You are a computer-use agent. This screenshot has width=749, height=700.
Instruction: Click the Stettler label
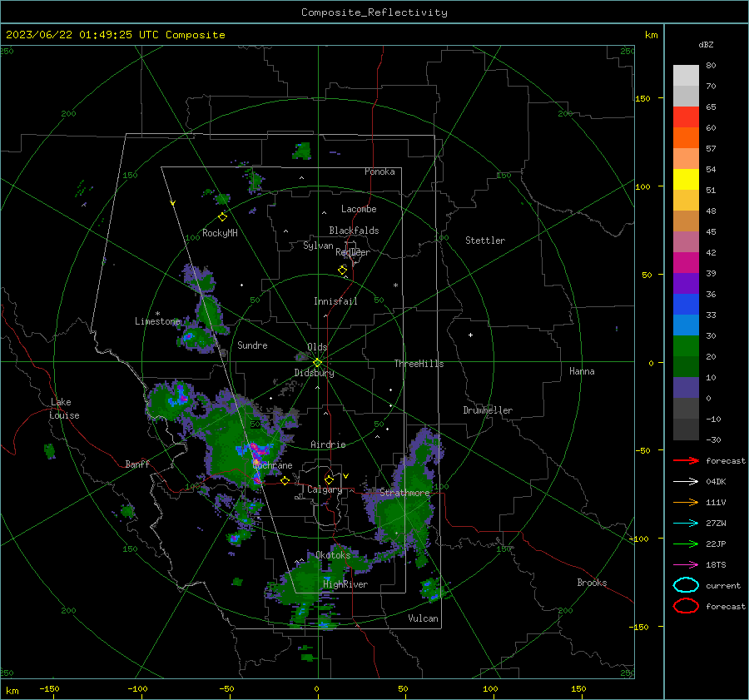[x=485, y=241]
